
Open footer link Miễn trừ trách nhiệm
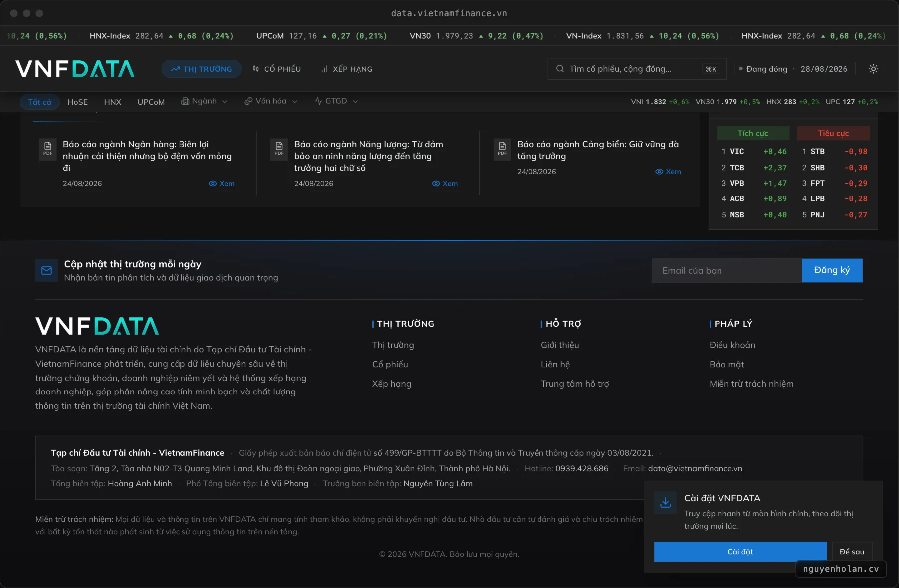751,384
